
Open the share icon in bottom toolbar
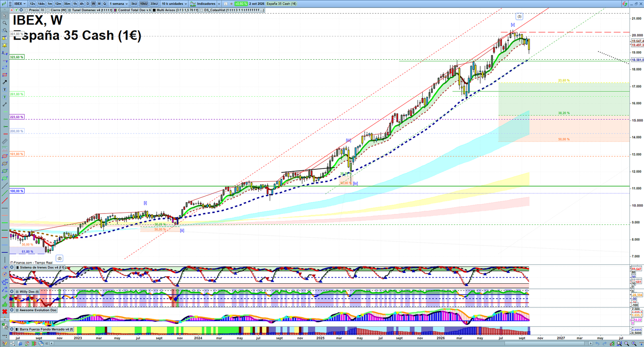[x=12, y=343]
